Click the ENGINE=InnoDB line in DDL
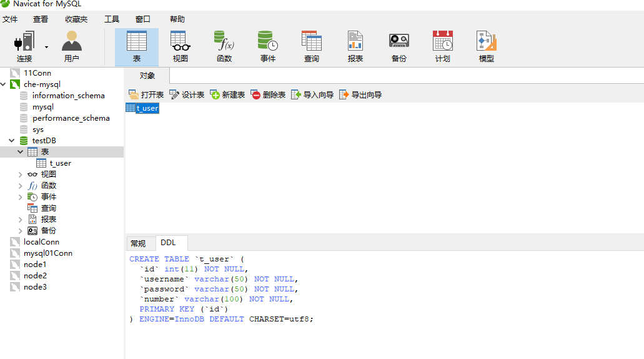 point(221,319)
